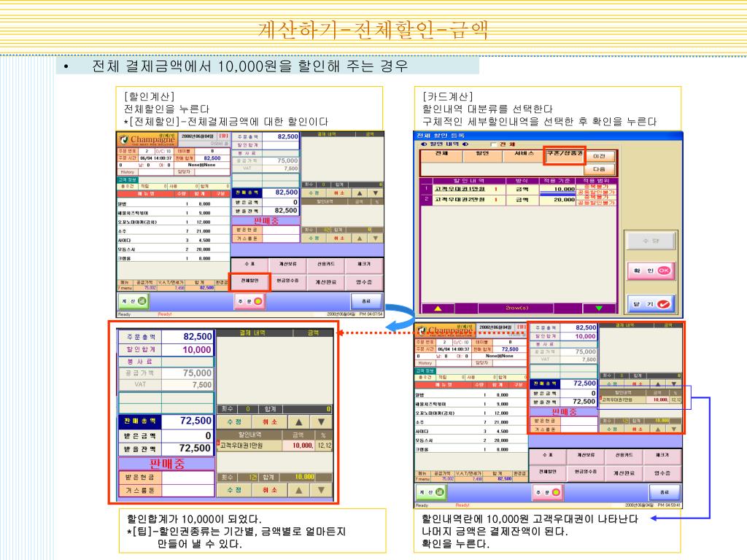The height and width of the screenshot is (560, 747).
Task: Select the 전체 category tab in 전체 할인 등록 dialog
Action: (x=441, y=156)
